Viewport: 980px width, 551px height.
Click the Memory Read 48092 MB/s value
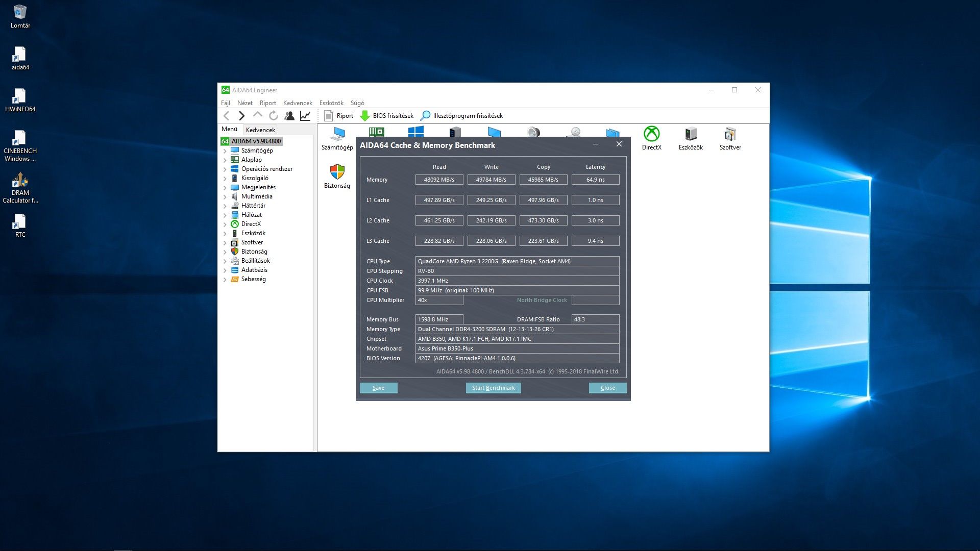439,180
